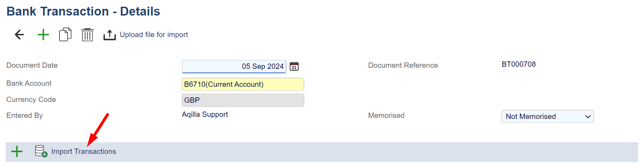Click the trash delete icon
Image resolution: width=644 pixels, height=168 pixels.
(87, 35)
